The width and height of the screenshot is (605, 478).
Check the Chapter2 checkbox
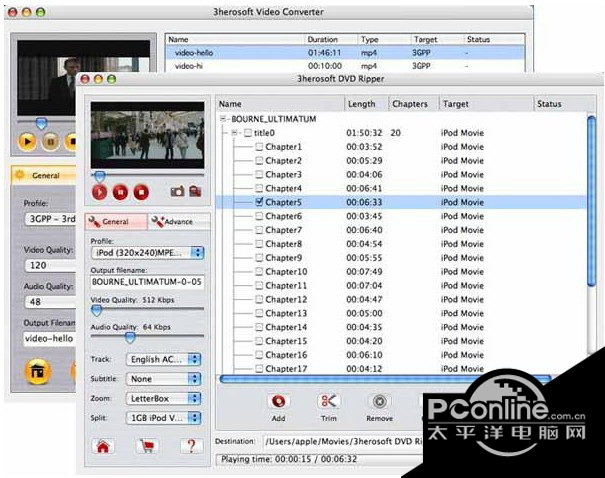[x=259, y=160]
